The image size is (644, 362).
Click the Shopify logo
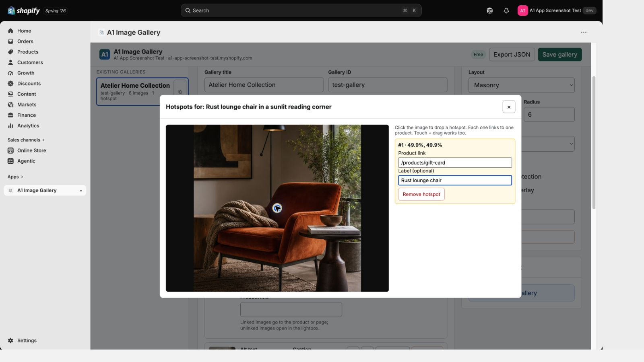point(24,10)
